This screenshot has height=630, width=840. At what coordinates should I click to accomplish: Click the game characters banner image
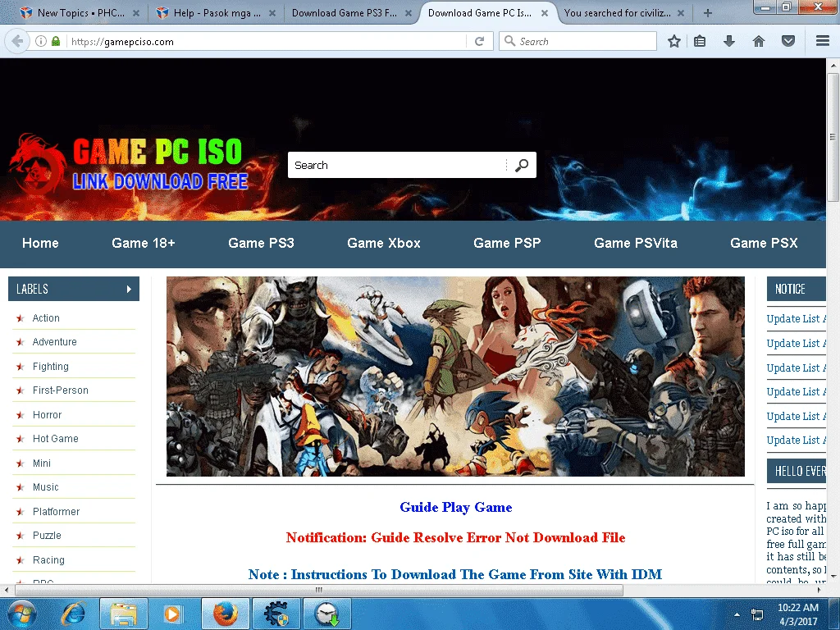click(x=455, y=376)
